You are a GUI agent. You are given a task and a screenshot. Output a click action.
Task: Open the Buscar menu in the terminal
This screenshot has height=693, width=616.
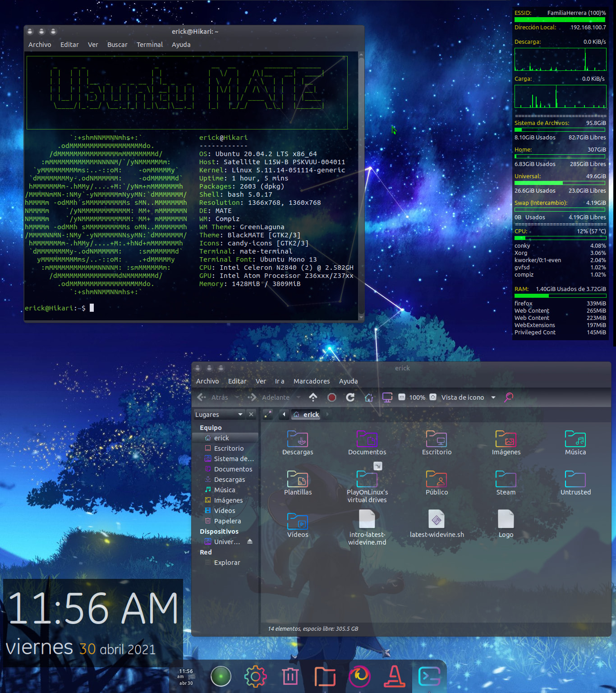tap(117, 45)
